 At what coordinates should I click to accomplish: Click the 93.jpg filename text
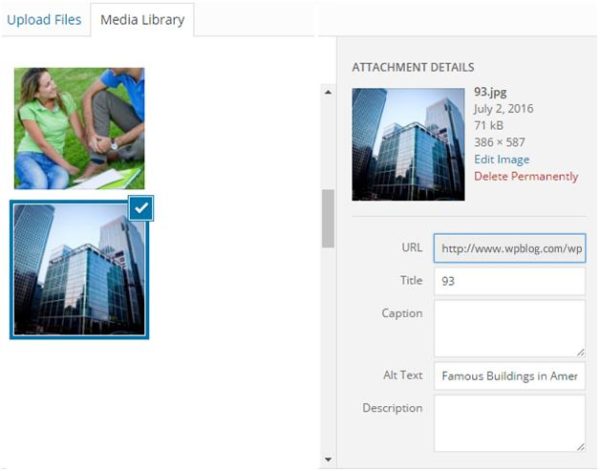(x=490, y=92)
